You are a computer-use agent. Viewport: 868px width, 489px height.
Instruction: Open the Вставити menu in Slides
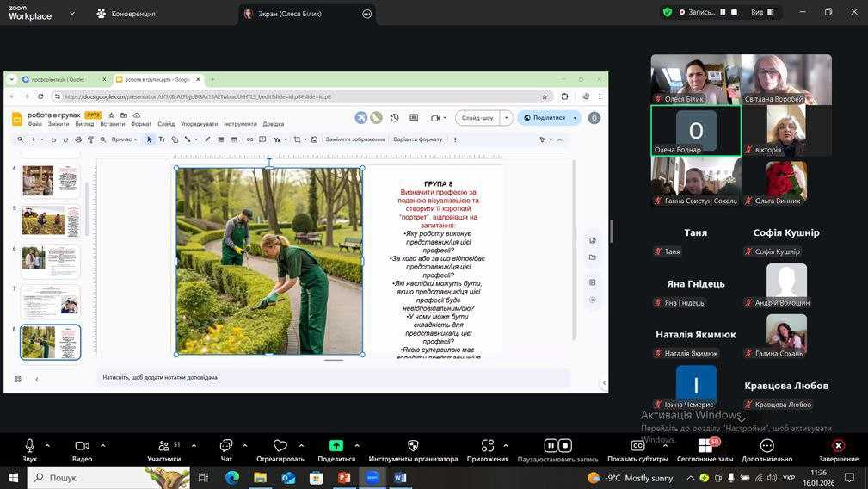point(112,124)
